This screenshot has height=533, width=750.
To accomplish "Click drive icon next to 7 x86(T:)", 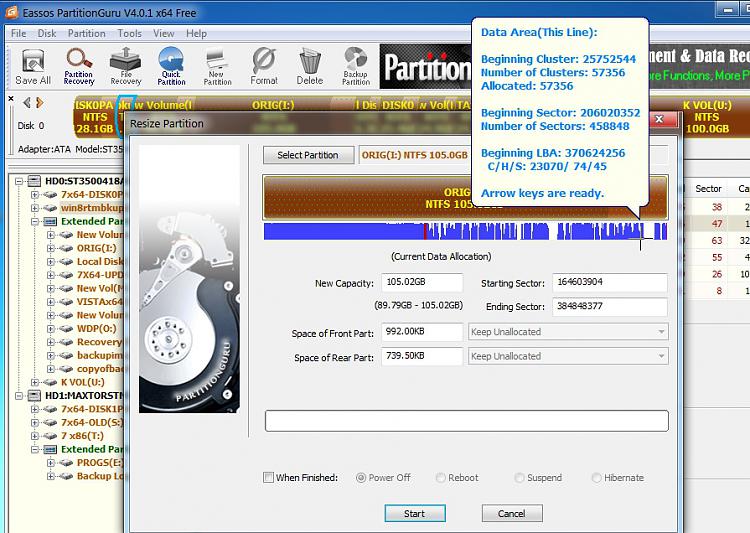I will (51, 436).
